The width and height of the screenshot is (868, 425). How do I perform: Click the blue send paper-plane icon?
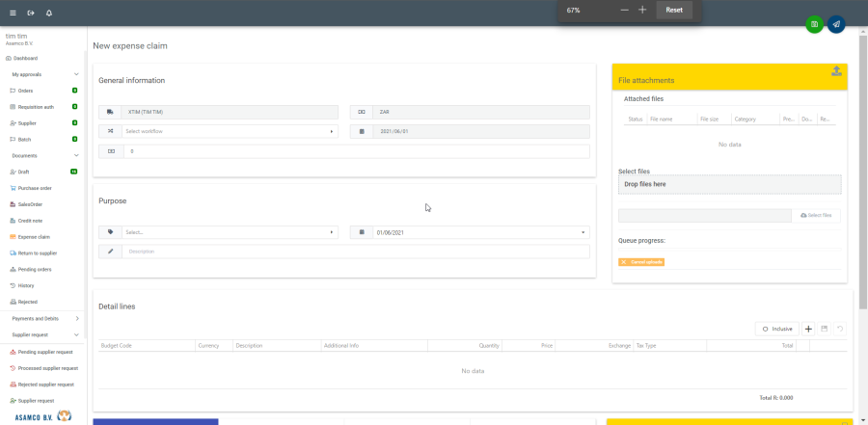point(836,24)
